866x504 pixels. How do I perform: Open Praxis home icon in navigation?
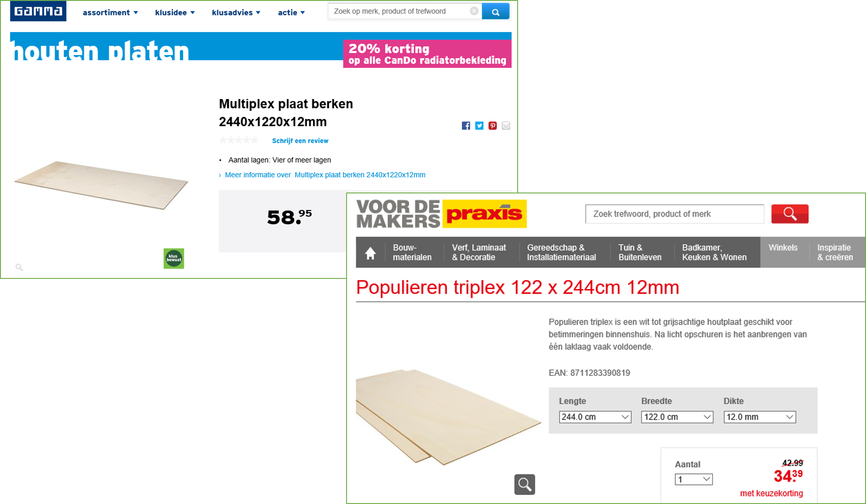click(370, 253)
